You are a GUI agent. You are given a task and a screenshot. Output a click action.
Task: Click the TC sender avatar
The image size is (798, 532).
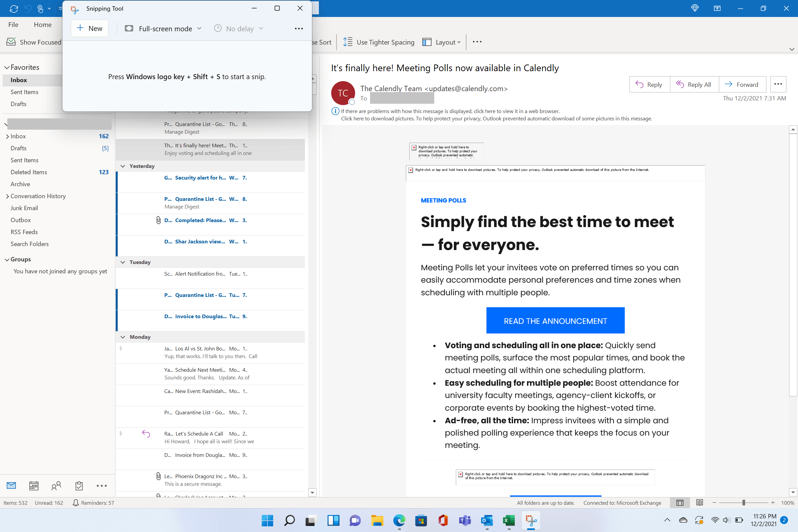click(x=343, y=93)
